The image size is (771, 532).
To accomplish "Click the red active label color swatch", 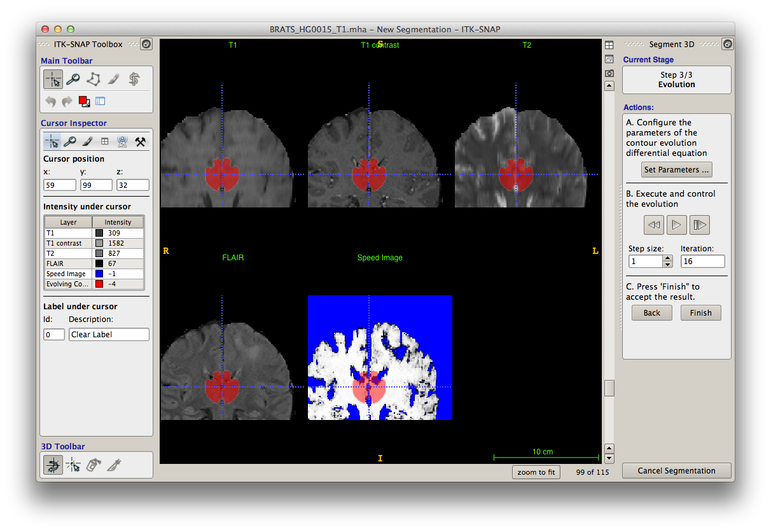I will click(84, 101).
